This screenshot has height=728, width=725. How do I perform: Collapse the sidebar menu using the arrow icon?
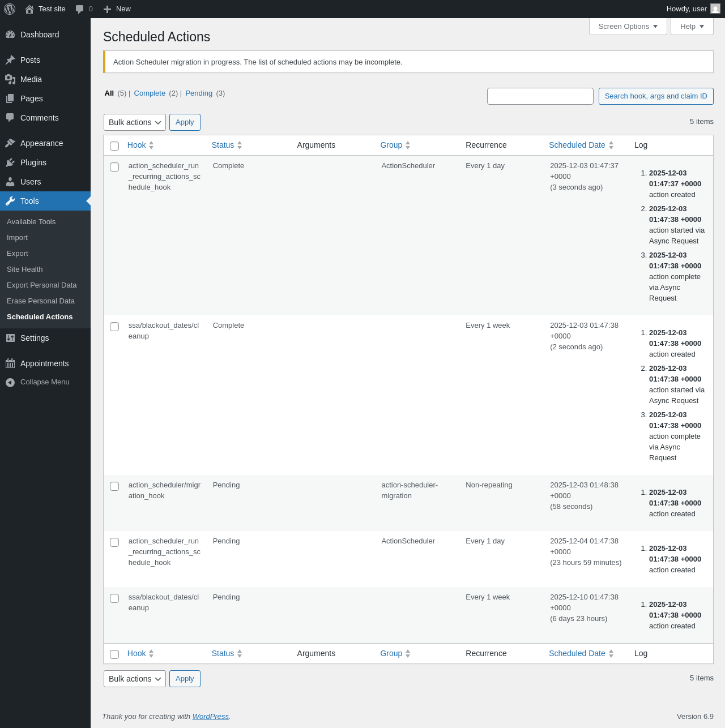[10, 382]
